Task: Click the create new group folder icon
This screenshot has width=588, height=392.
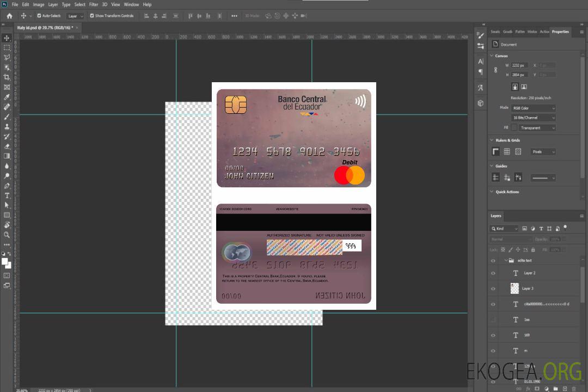Action: tap(555, 389)
